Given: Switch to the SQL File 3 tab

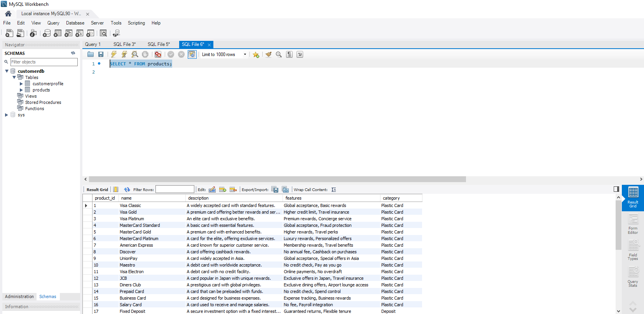Looking at the screenshot, I should [124, 44].
